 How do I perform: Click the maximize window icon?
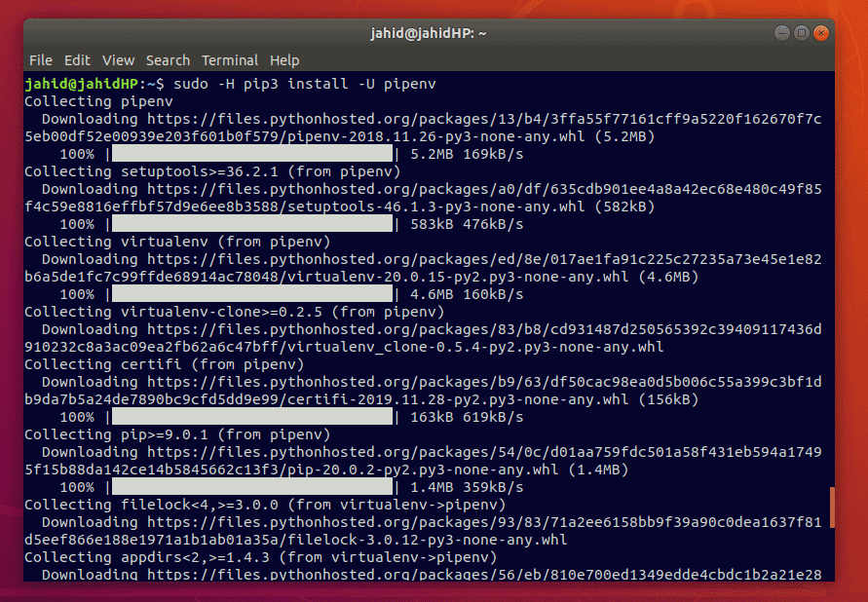(800, 32)
